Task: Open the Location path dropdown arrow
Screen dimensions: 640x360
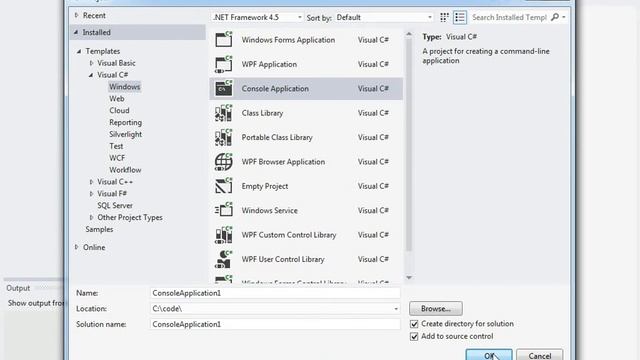Action: coord(396,309)
